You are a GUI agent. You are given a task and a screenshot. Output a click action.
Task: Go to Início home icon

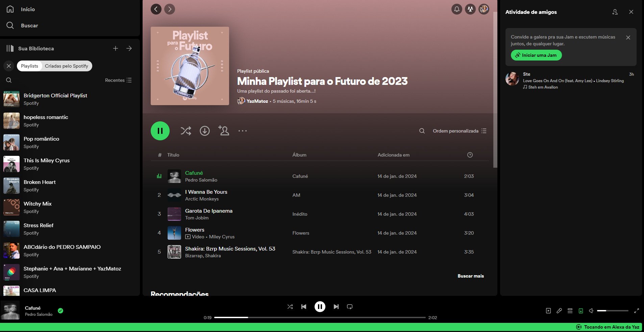(10, 9)
